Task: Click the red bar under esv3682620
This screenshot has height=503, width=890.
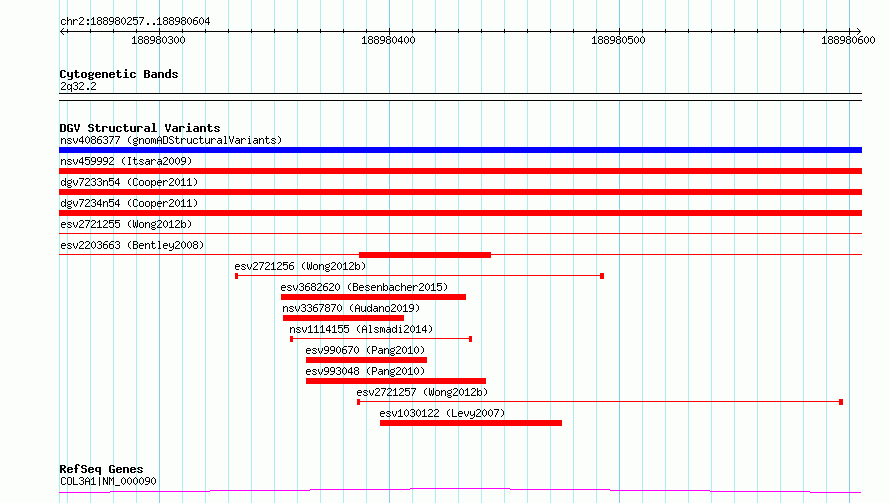Action: pos(373,297)
